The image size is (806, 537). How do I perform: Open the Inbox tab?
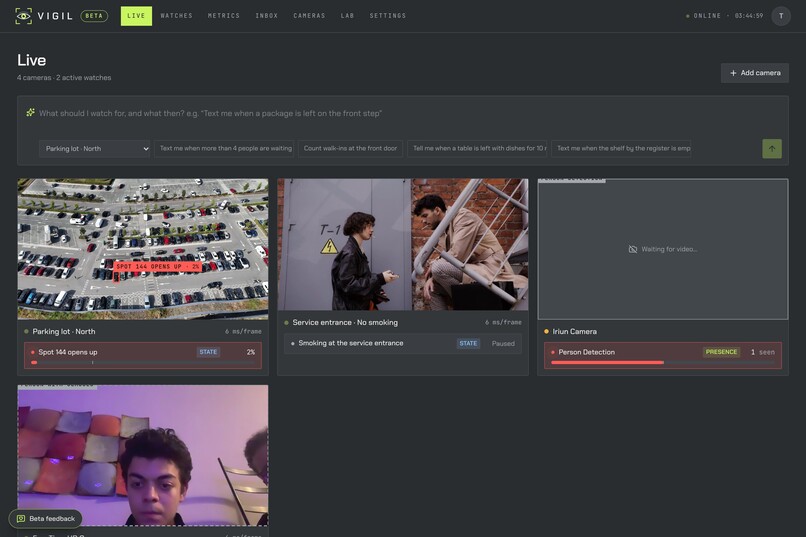(x=267, y=16)
